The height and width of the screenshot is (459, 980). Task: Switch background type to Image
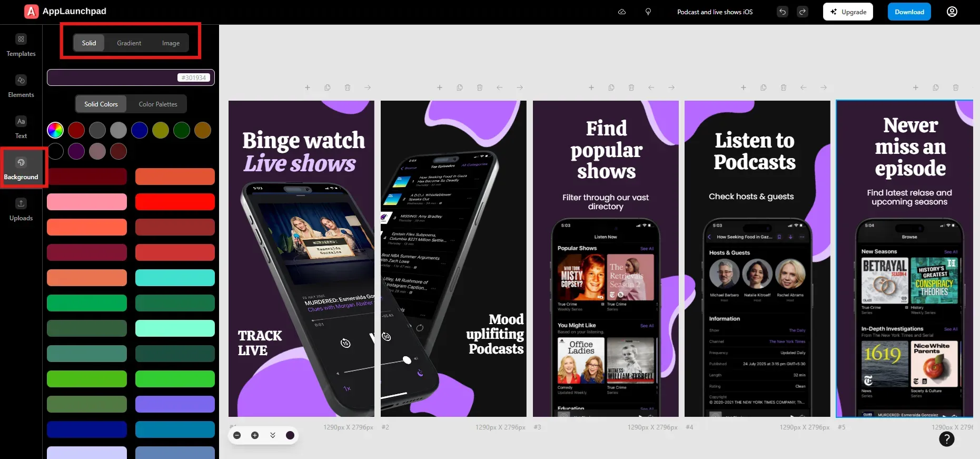(171, 43)
